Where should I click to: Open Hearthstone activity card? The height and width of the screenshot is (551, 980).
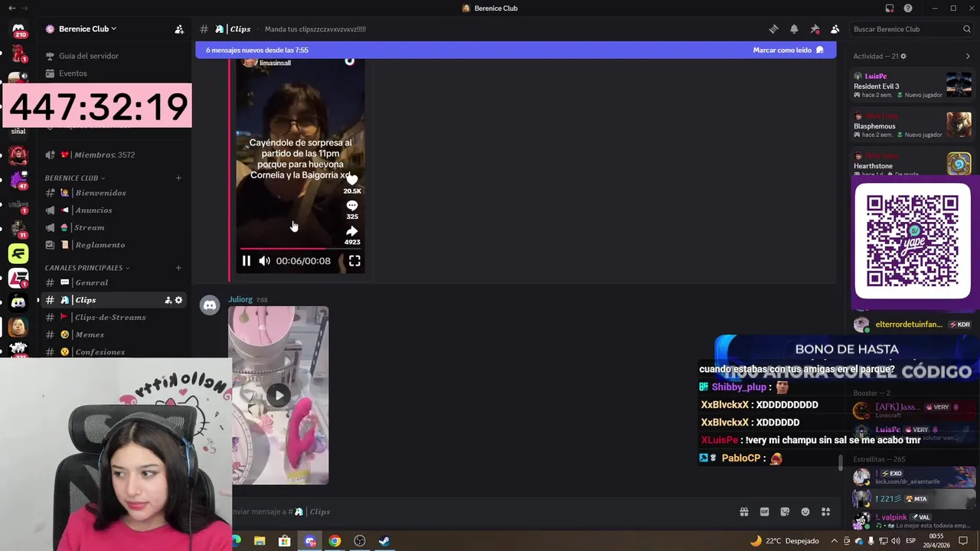(x=913, y=164)
